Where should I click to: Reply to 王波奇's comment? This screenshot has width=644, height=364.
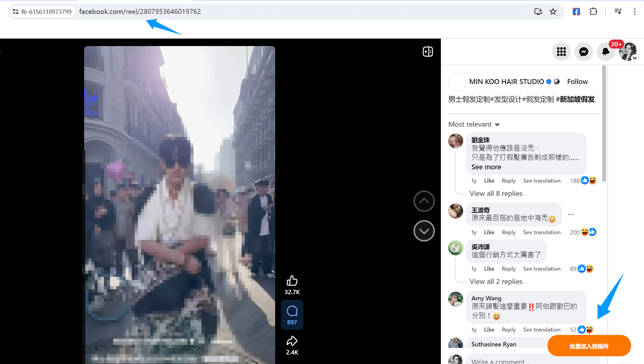(509, 232)
